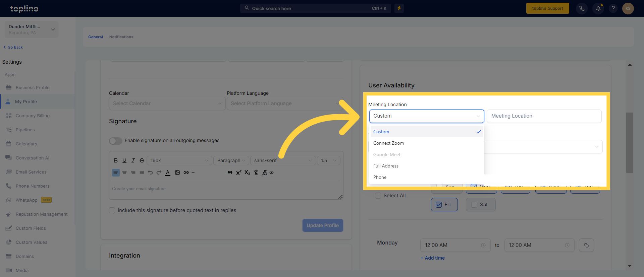644x277 pixels.
Task: Toggle signature on all outgoing messages
Action: pyautogui.click(x=116, y=141)
